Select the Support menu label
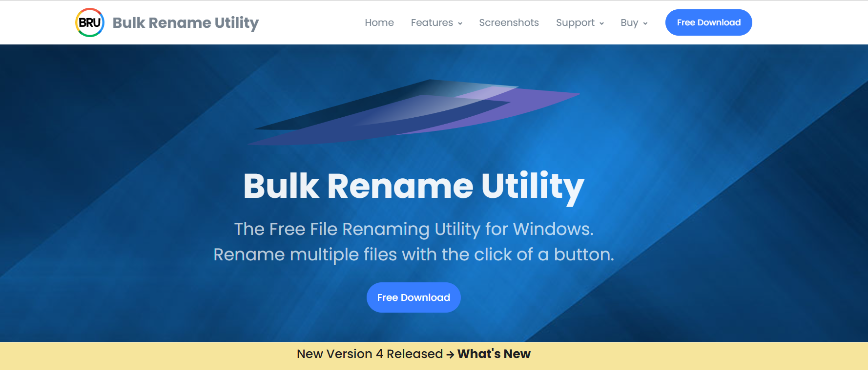Screen dimensions: 868x381 point(575,22)
